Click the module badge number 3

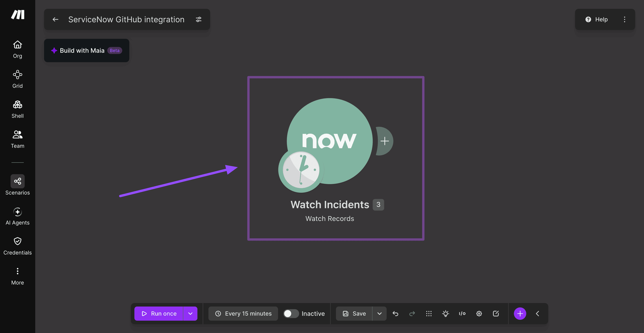point(378,205)
